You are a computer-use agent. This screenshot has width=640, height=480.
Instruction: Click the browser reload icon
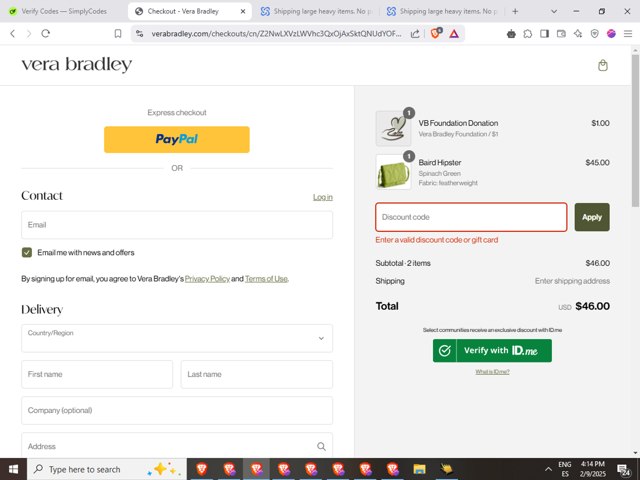click(x=45, y=33)
